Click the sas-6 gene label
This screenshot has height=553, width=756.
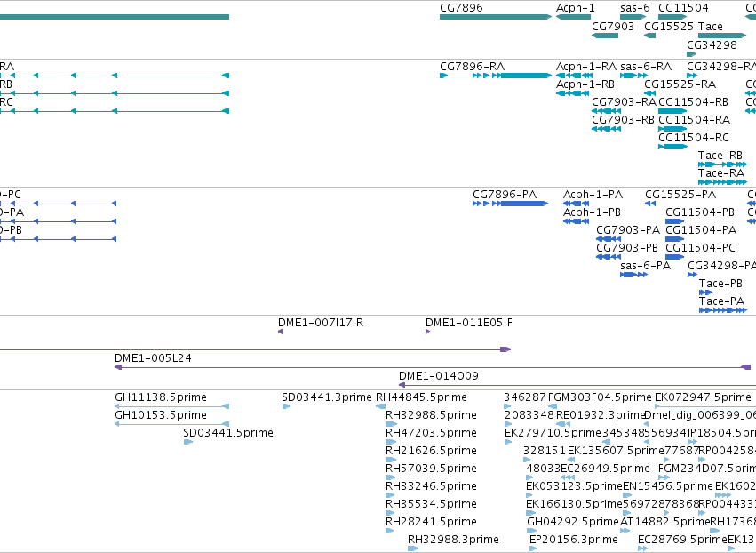[x=635, y=8]
